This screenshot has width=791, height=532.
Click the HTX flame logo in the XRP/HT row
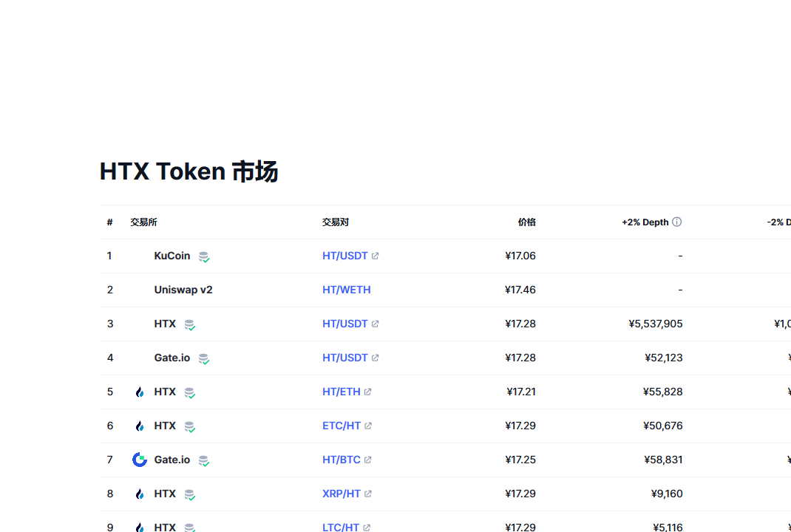[x=140, y=494]
